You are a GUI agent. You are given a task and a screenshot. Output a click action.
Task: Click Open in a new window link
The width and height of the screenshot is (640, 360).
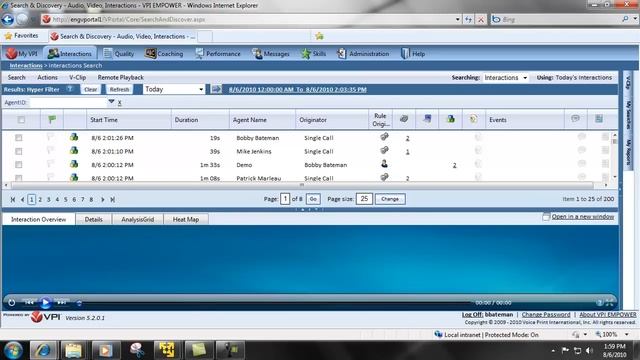coord(582,217)
